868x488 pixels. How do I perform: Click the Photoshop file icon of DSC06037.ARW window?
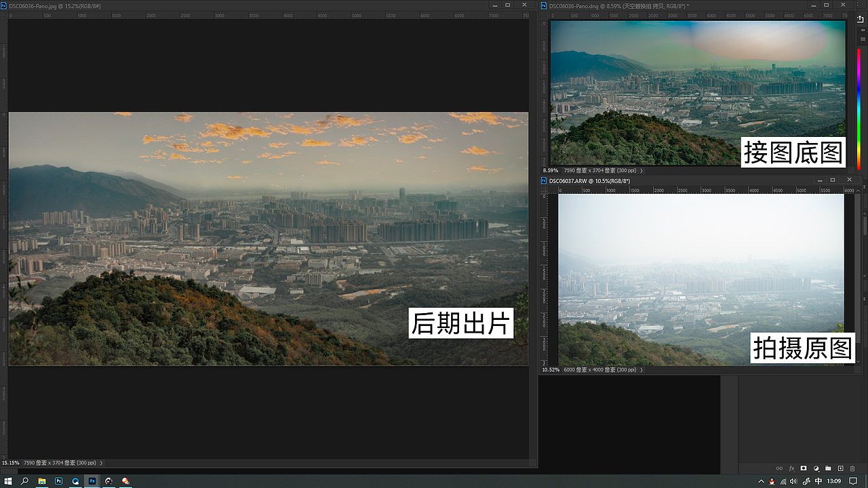pyautogui.click(x=544, y=181)
